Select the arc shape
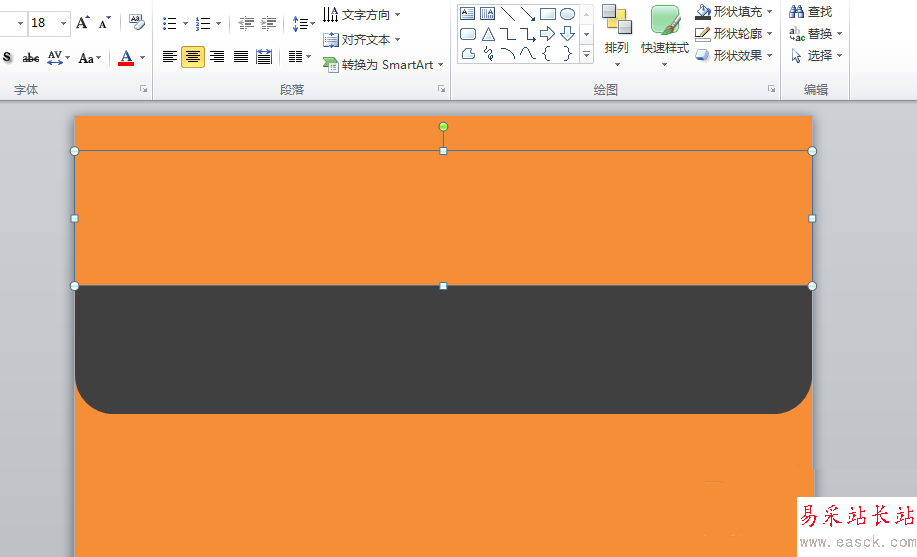Screen dimensions: 917x557 pyautogui.click(x=508, y=54)
